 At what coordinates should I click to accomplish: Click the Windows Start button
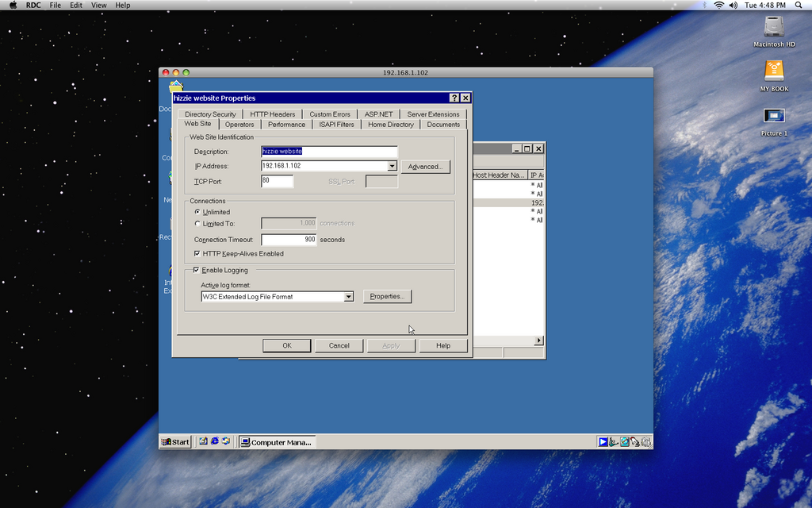(x=175, y=442)
